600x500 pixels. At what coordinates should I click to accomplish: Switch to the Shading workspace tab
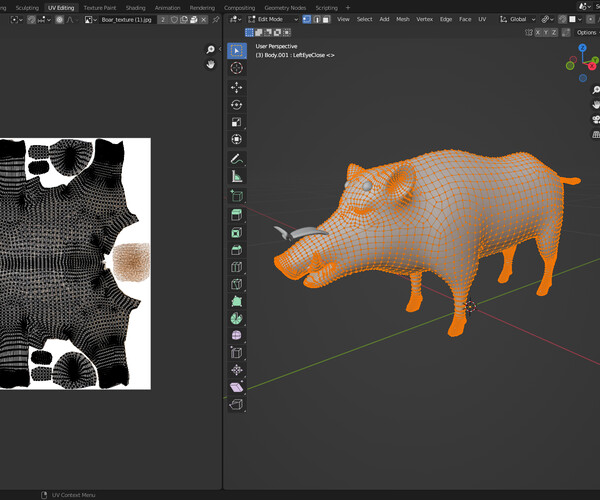tap(135, 8)
